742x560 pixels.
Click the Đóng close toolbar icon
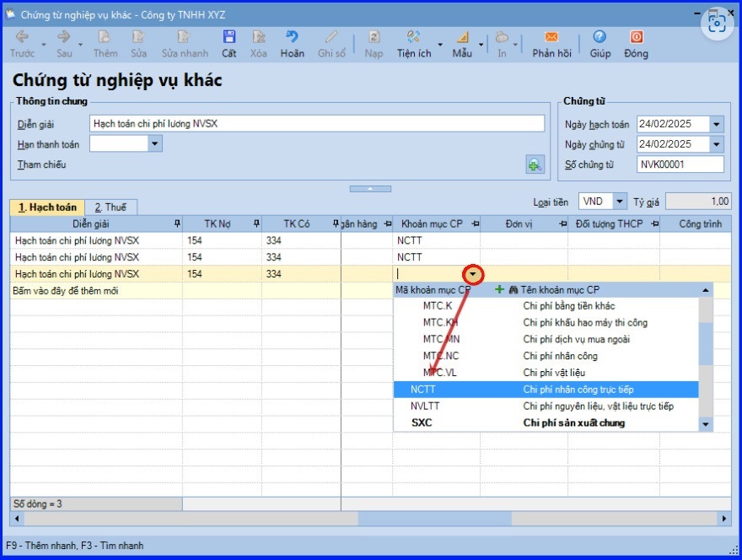click(636, 38)
